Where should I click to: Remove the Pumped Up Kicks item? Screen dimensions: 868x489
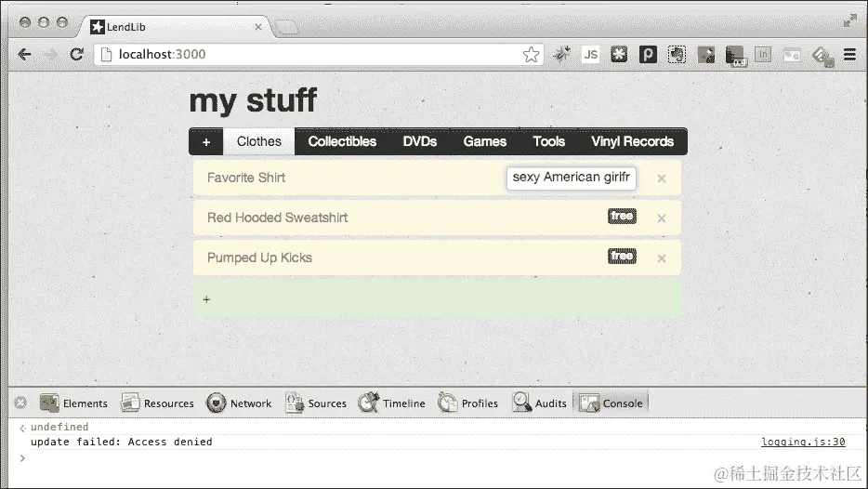[661, 258]
